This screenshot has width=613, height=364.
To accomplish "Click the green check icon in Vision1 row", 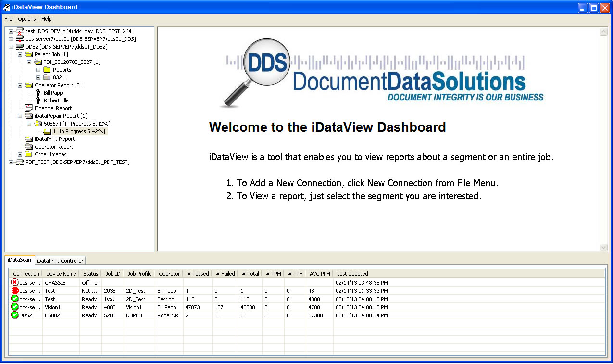I will click(15, 307).
